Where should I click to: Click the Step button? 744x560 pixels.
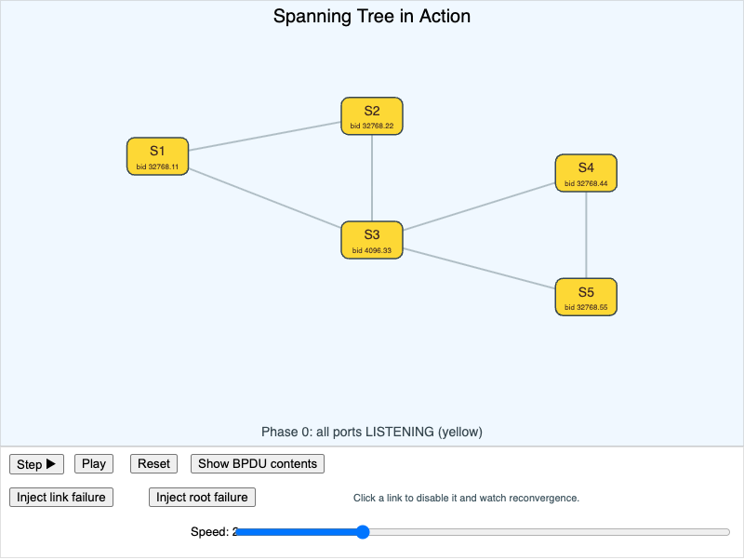(x=36, y=464)
